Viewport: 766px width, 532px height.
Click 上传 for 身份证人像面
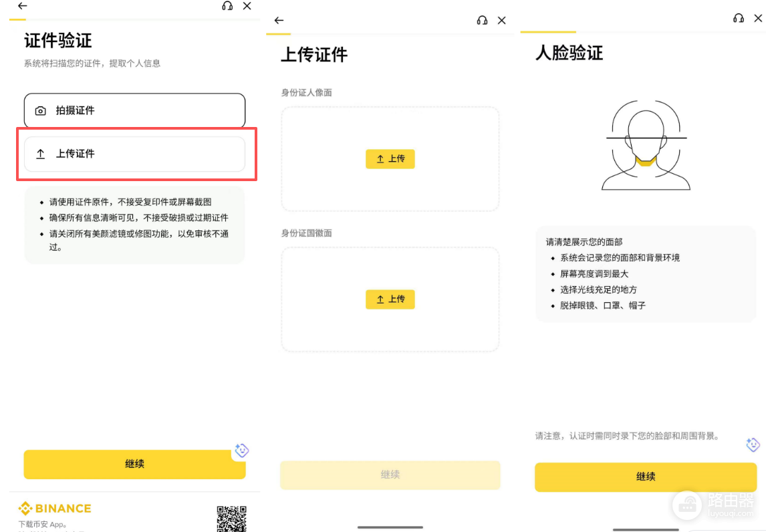390,159
